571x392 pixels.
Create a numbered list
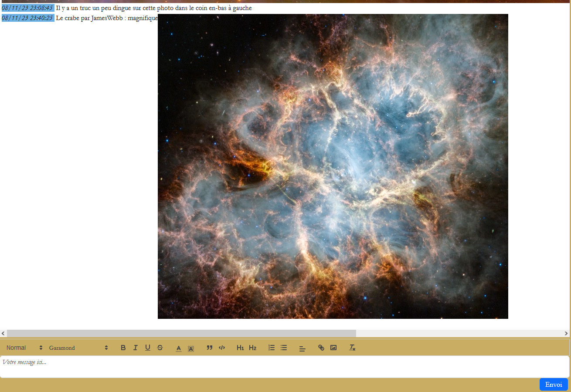tap(272, 348)
